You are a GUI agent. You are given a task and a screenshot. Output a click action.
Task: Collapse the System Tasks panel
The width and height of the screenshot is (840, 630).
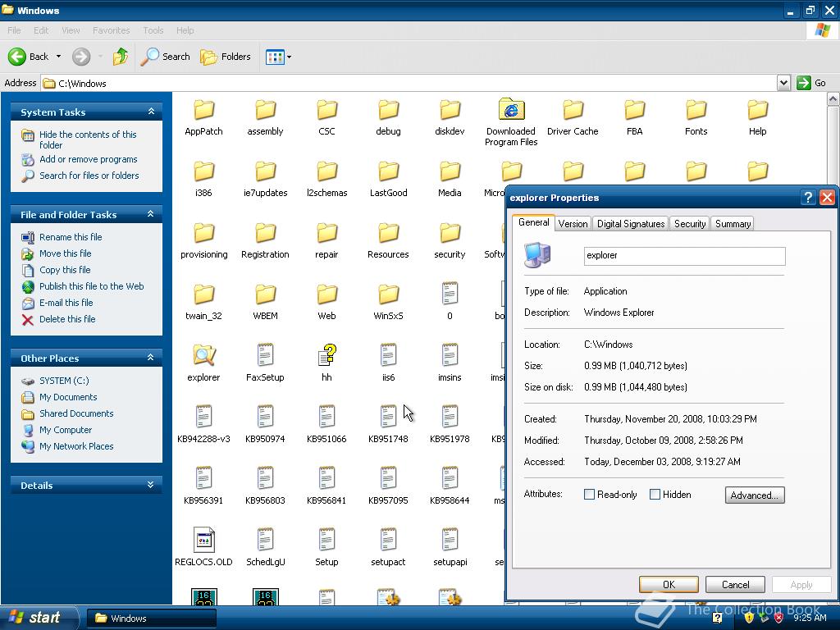[x=151, y=112]
